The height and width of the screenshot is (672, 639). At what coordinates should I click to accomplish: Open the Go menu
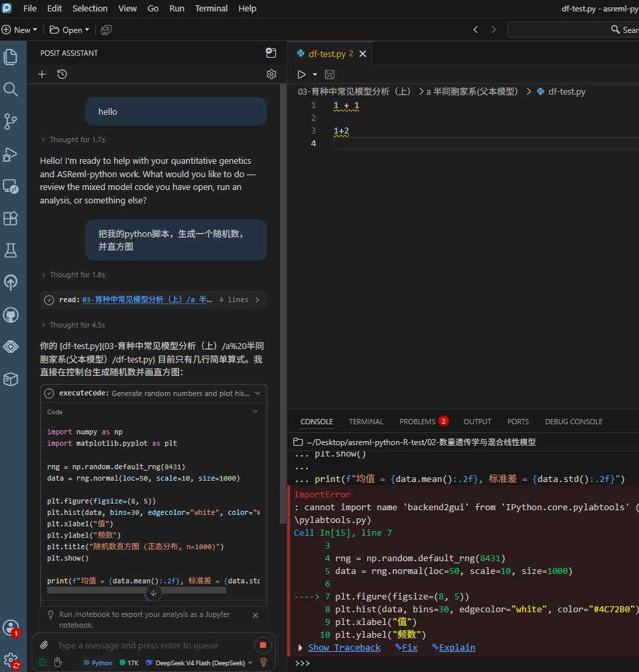pyautogui.click(x=153, y=8)
